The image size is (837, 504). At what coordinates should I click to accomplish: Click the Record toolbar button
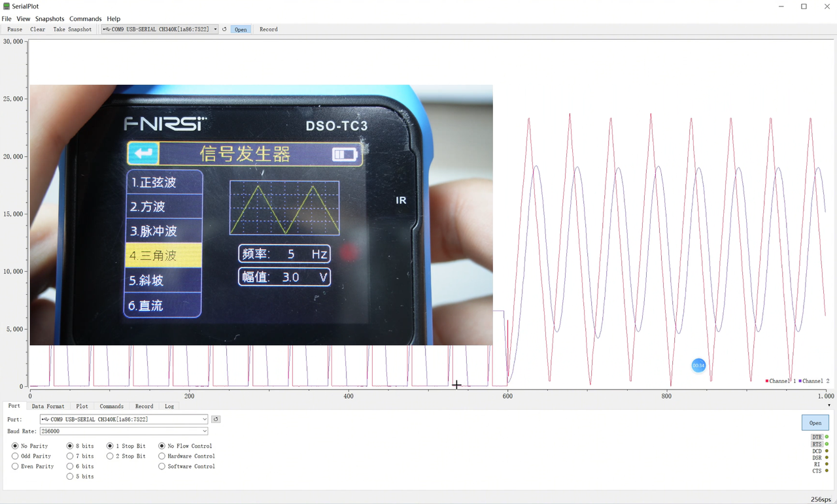269,29
